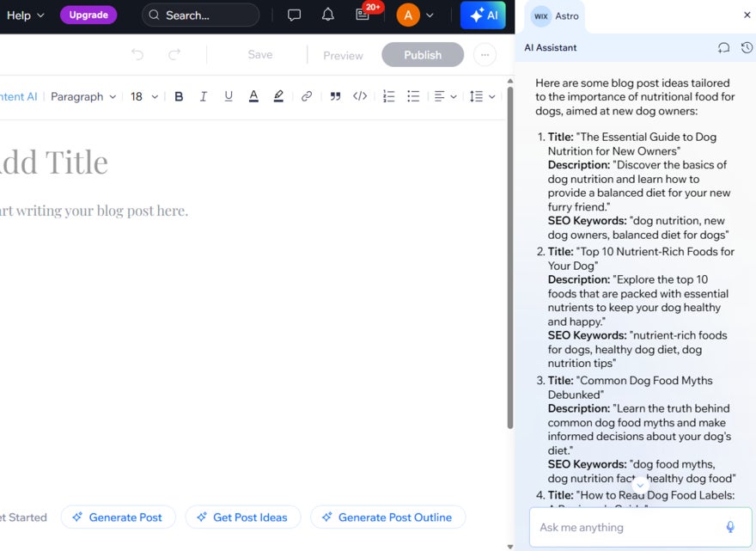Open the AI Assistant chat history
This screenshot has height=551, width=756.
point(747,48)
